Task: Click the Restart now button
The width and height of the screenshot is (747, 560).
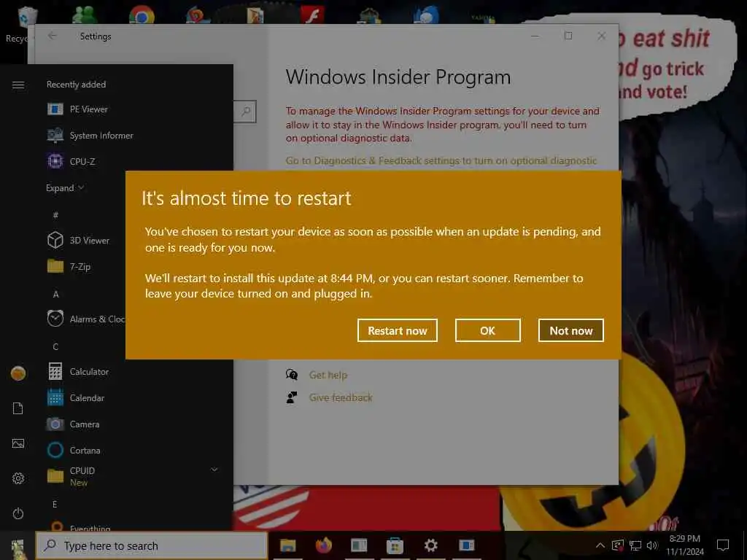Action: tap(398, 330)
